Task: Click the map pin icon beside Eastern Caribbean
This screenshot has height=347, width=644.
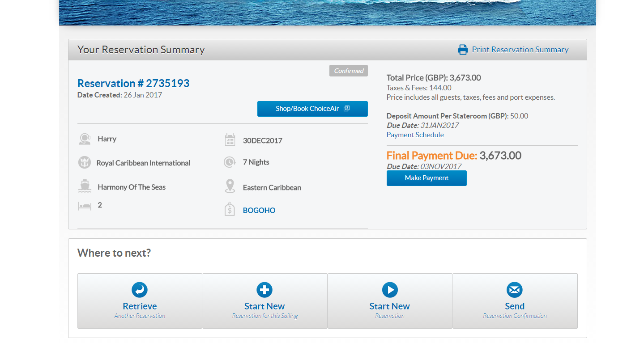Action: (230, 186)
